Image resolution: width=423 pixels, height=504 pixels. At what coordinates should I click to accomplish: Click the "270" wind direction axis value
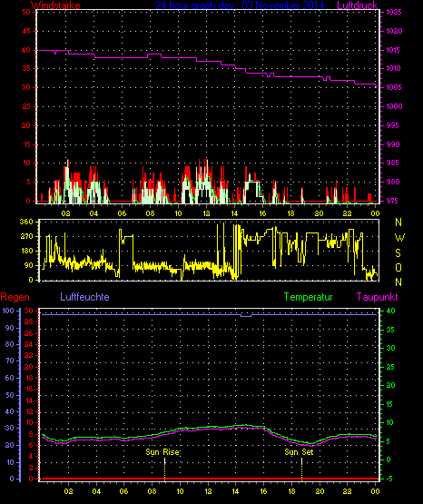coord(26,236)
